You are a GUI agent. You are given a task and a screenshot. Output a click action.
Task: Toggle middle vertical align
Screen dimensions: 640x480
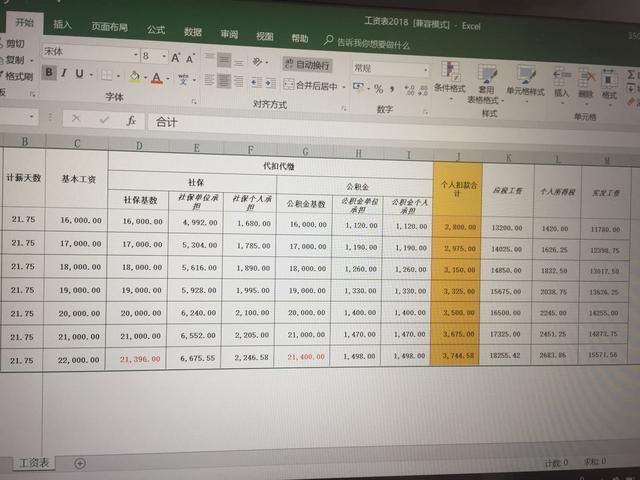(224, 60)
